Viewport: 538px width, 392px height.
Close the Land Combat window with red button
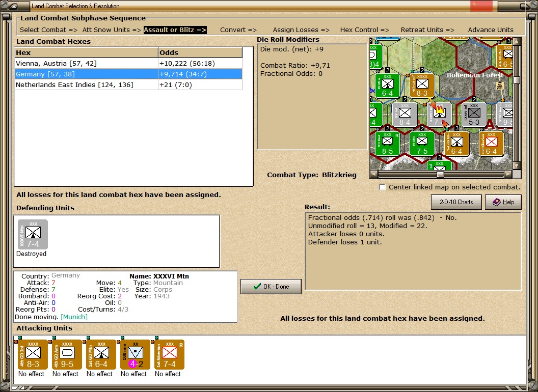[x=481, y=6]
